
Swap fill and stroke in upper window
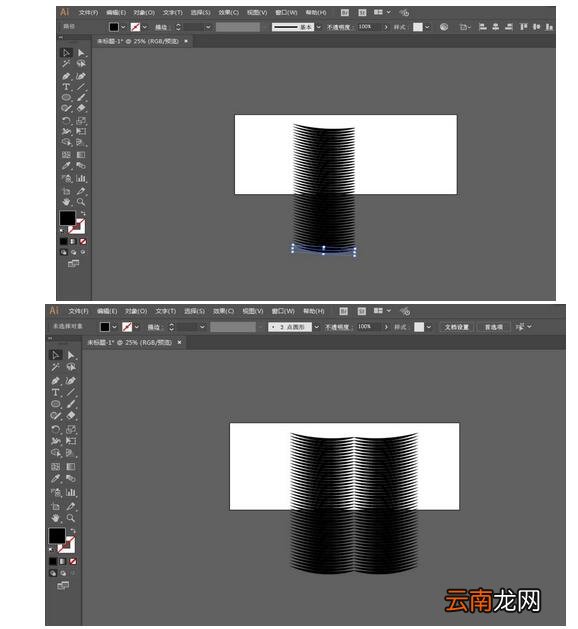(x=83, y=213)
